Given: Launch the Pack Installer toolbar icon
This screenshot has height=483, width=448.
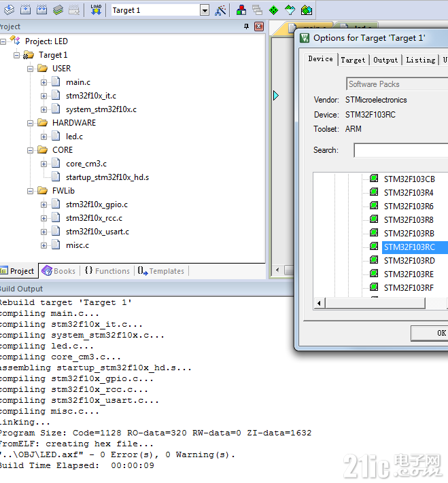Looking at the screenshot, I should pos(306,10).
